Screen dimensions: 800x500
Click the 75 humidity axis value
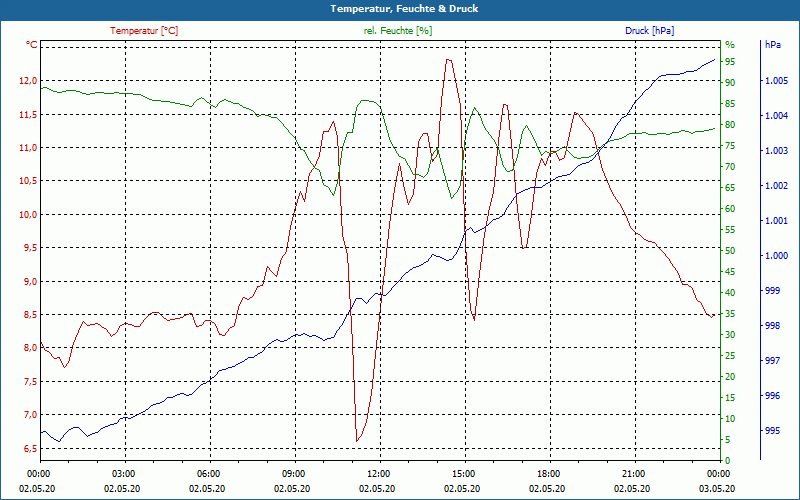pos(730,146)
